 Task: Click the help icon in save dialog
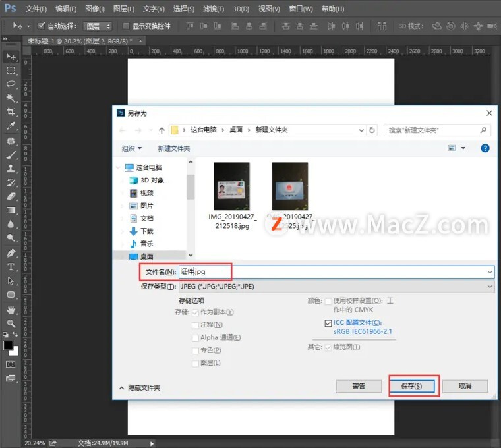[x=485, y=148]
